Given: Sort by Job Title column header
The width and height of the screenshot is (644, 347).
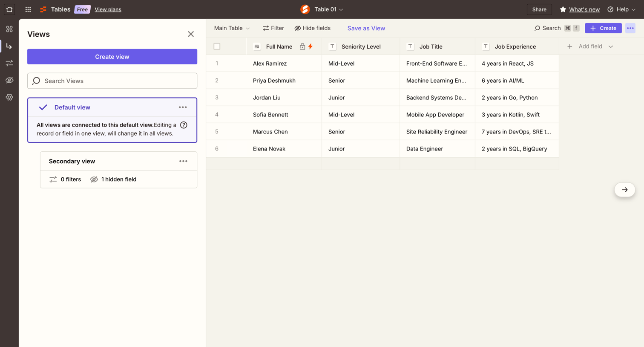Looking at the screenshot, I should click(437, 46).
